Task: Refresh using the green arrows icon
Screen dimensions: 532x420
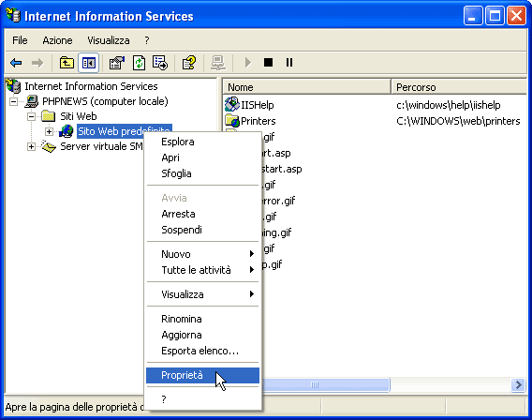Action: (139, 63)
